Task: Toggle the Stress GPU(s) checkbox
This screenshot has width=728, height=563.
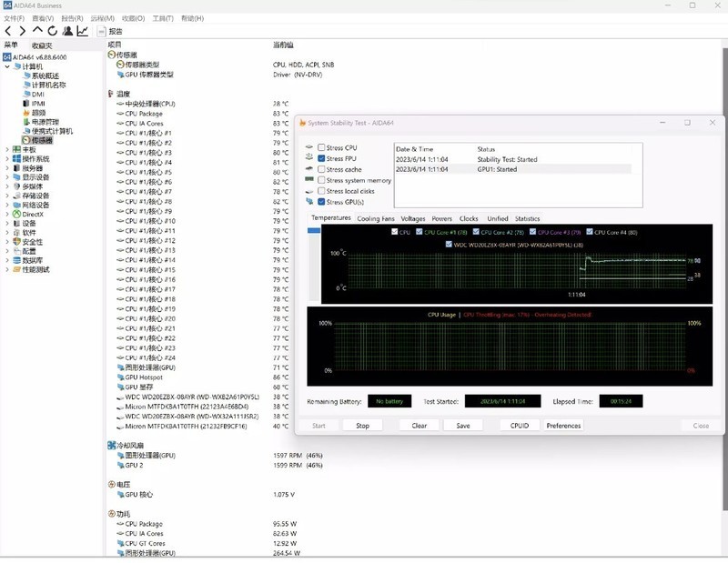Action: tap(321, 202)
